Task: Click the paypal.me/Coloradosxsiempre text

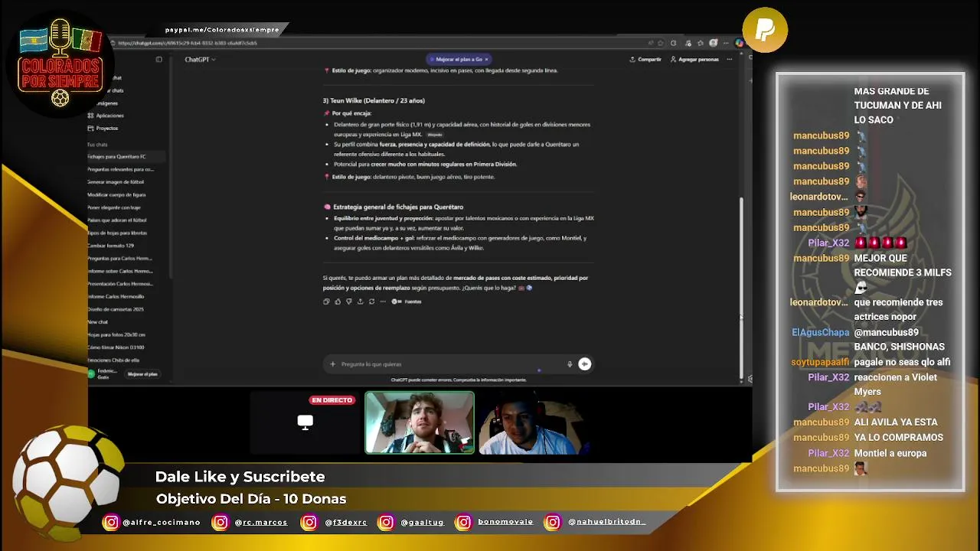Action: 222,30
